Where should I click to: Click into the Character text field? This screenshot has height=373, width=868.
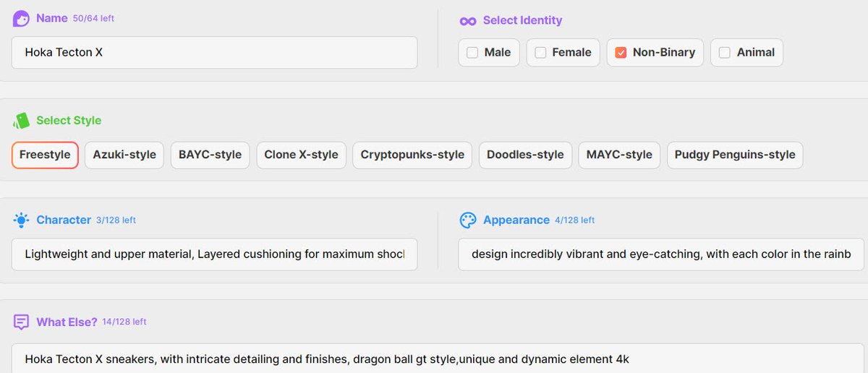click(214, 254)
